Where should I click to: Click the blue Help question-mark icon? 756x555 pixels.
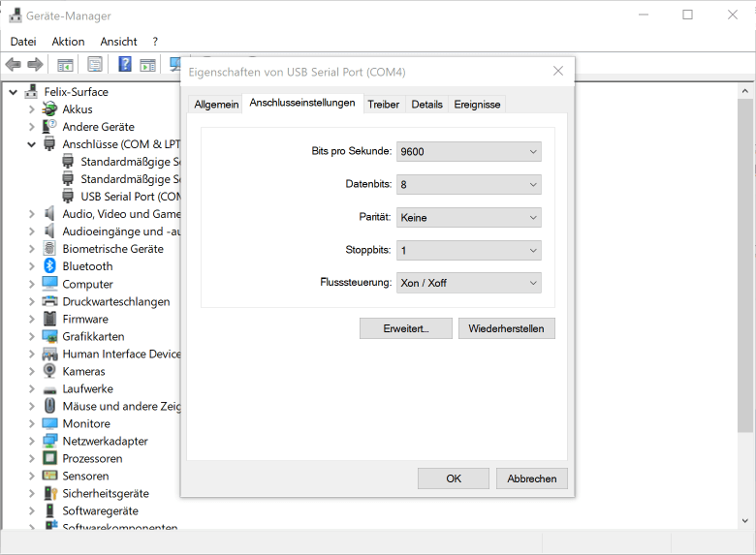[x=125, y=64]
